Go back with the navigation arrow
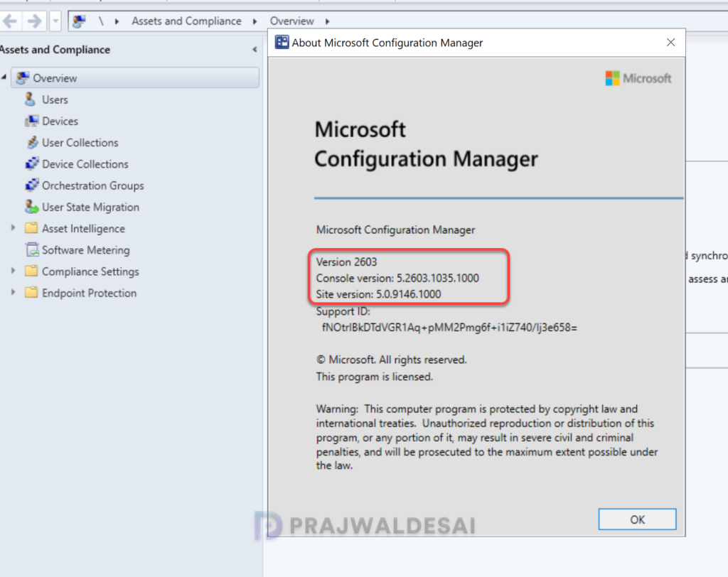728x577 pixels. 10,21
